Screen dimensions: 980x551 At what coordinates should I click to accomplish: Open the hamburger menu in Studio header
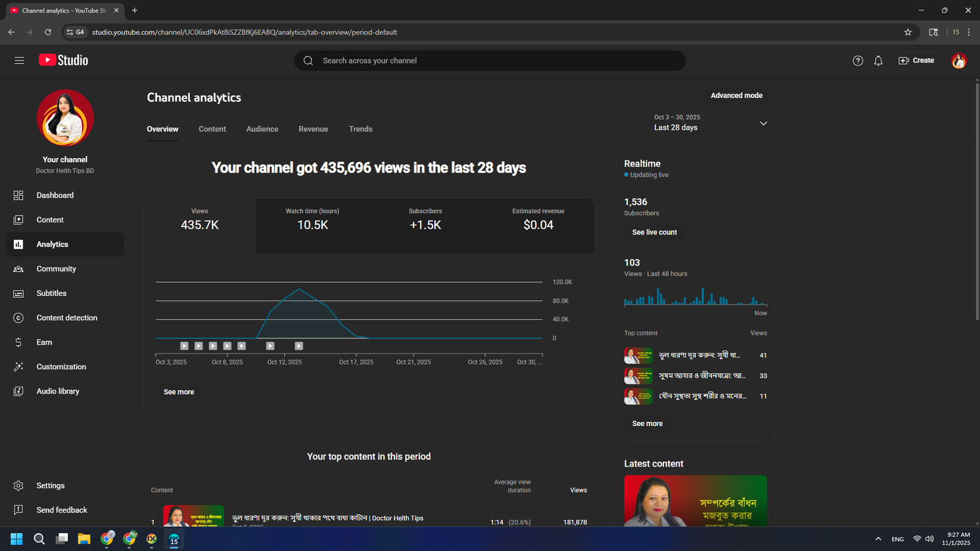[19, 61]
